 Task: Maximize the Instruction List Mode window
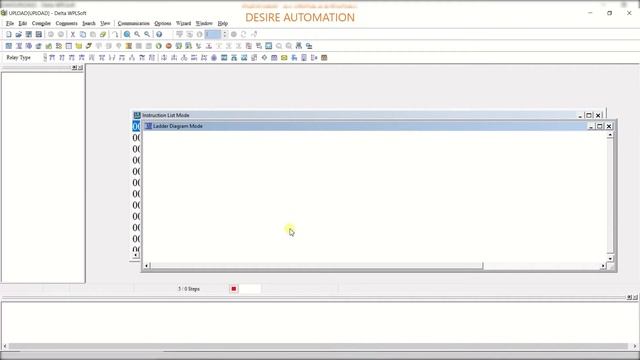click(589, 116)
